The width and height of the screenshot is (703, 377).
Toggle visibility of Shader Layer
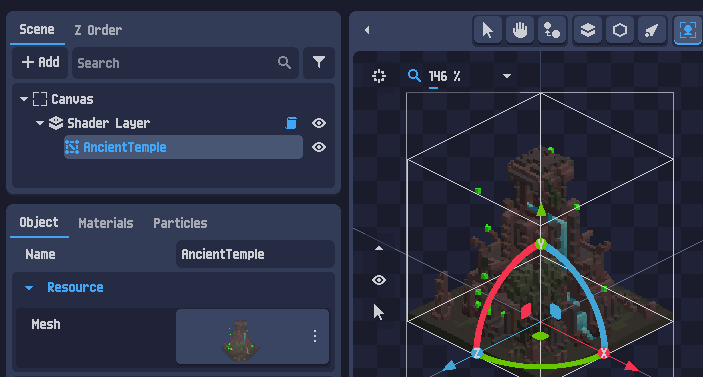click(319, 123)
